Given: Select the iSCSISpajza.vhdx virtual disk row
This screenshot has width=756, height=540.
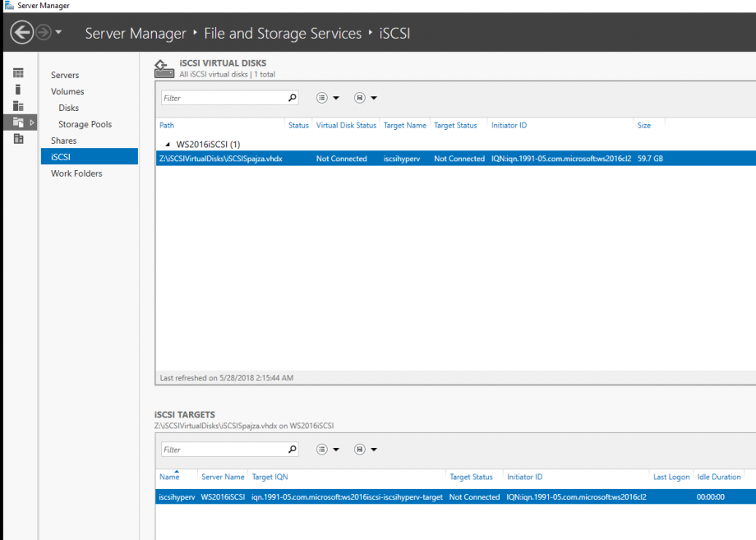Looking at the screenshot, I should [329, 158].
